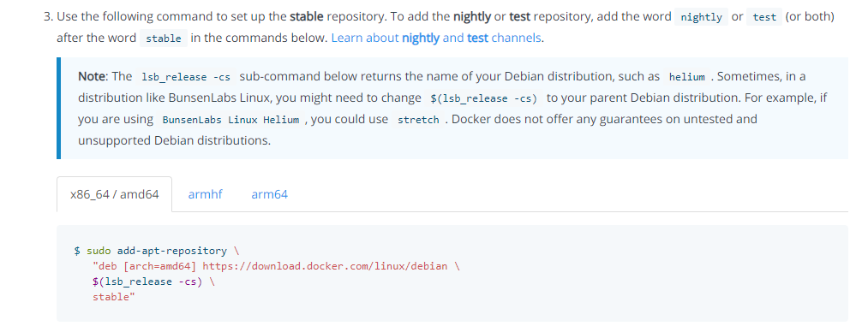Click the stretch inline code snippet

(x=418, y=120)
